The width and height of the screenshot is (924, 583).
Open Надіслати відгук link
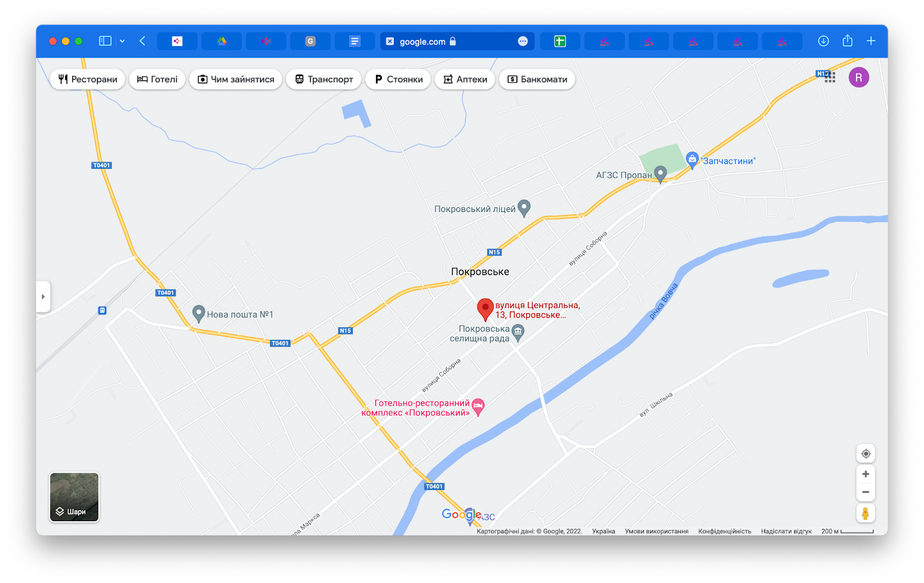pyautogui.click(x=786, y=532)
